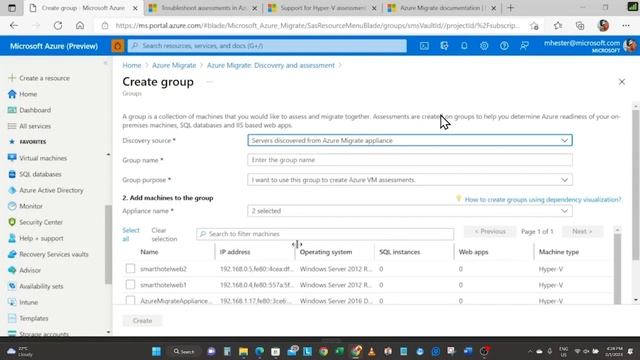Open Availability sets in sidebar
The image size is (640, 360).
41,286
